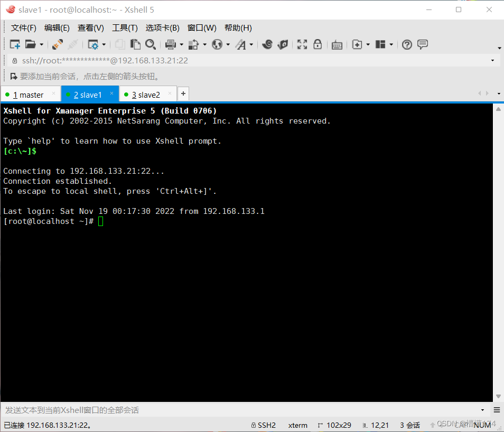The image size is (504, 432).
Task: Open the tab list dropdown arrow
Action: tap(499, 93)
